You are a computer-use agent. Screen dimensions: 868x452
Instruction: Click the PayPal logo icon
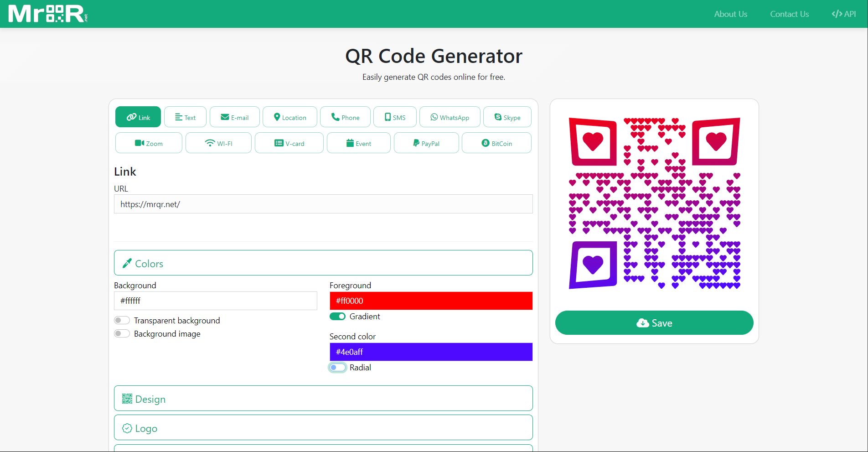coord(416,143)
